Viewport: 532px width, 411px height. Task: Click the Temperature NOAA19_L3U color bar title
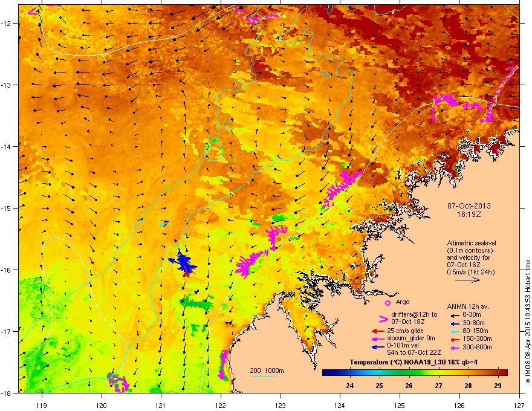(x=414, y=362)
